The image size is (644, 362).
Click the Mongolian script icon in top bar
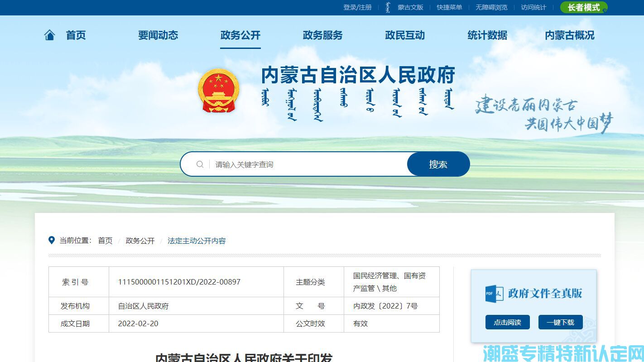(388, 7)
